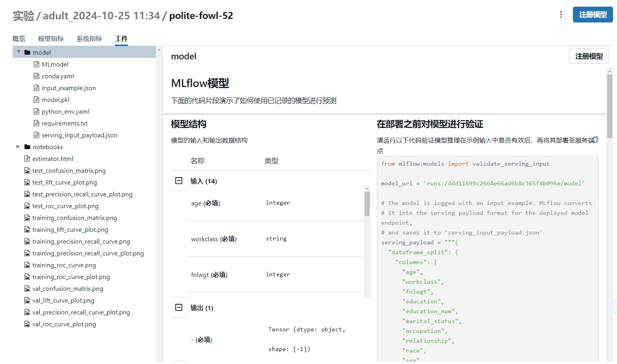
Task: Click the requirements.txt file icon
Action: 37,123
